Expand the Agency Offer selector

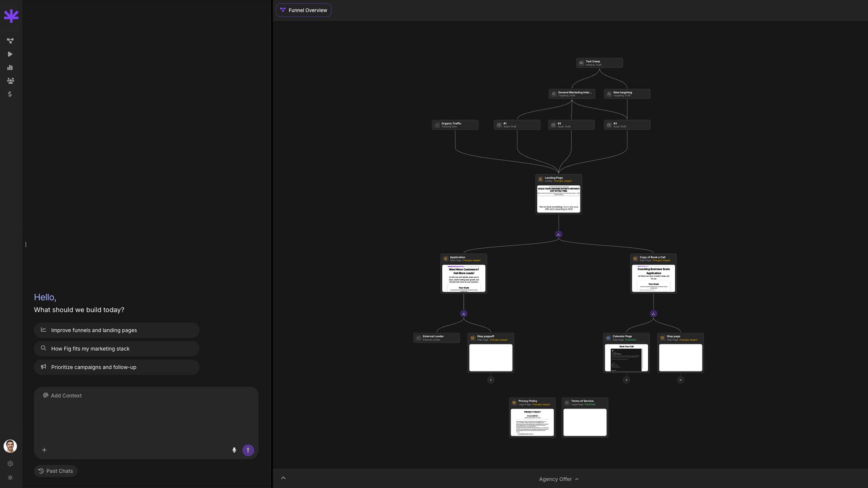[x=558, y=479]
